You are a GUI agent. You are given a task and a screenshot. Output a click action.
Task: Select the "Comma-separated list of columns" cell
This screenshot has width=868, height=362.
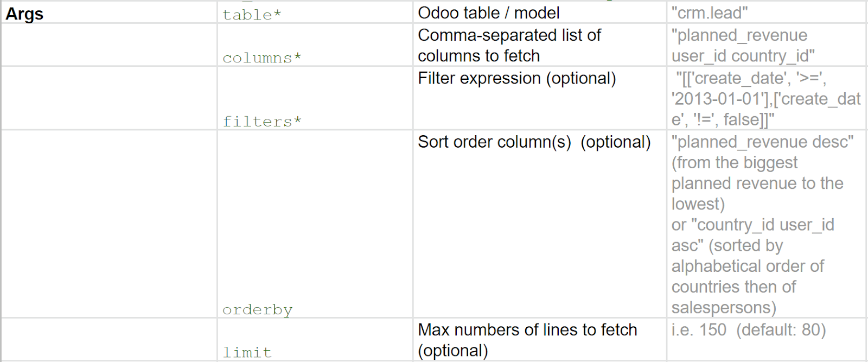tap(509, 45)
